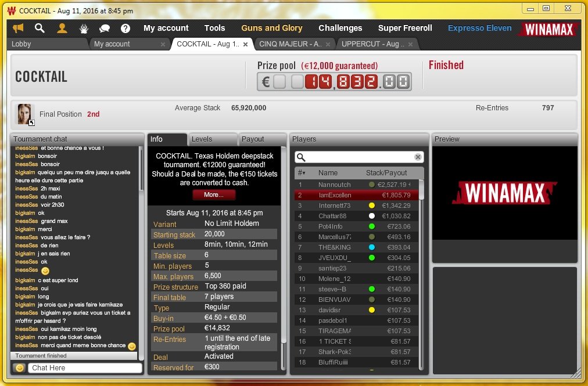
Task: Click the green status dot for steeve--B
Action: 372,289
